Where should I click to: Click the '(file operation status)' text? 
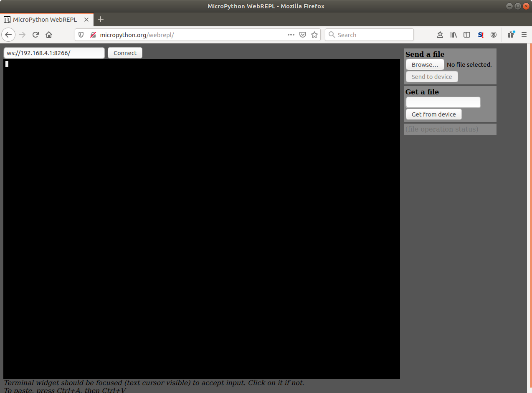tap(442, 129)
